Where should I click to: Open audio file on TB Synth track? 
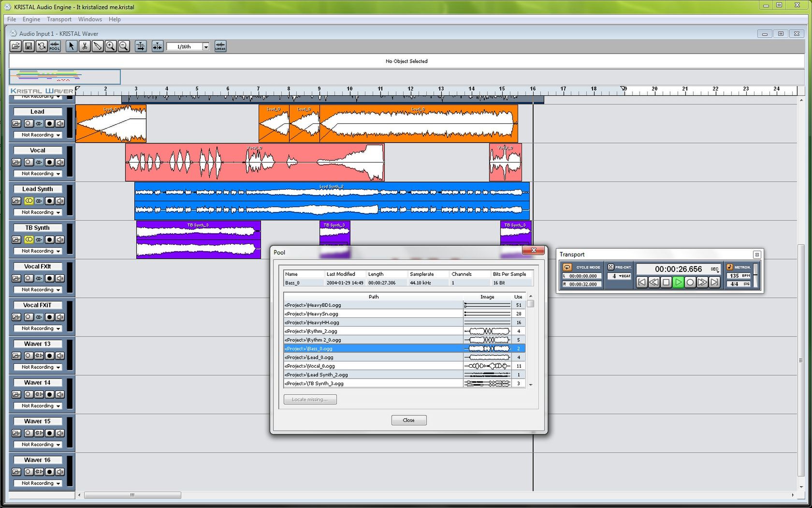pos(16,239)
